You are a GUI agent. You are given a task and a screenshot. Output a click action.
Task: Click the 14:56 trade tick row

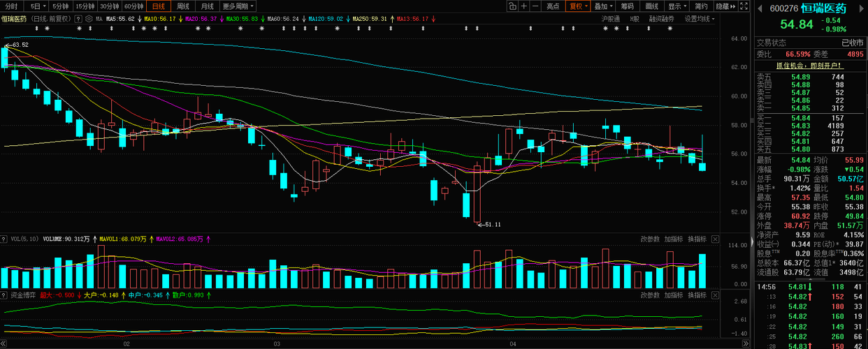point(810,287)
